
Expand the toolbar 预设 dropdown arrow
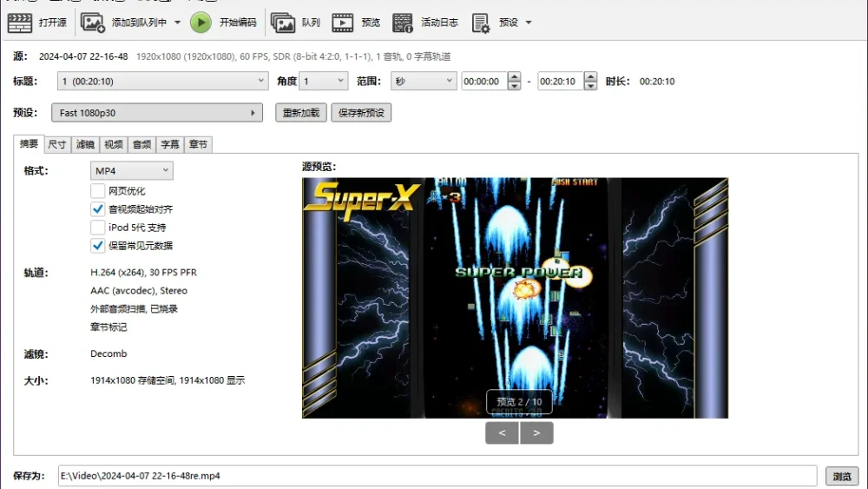pyautogui.click(x=528, y=23)
